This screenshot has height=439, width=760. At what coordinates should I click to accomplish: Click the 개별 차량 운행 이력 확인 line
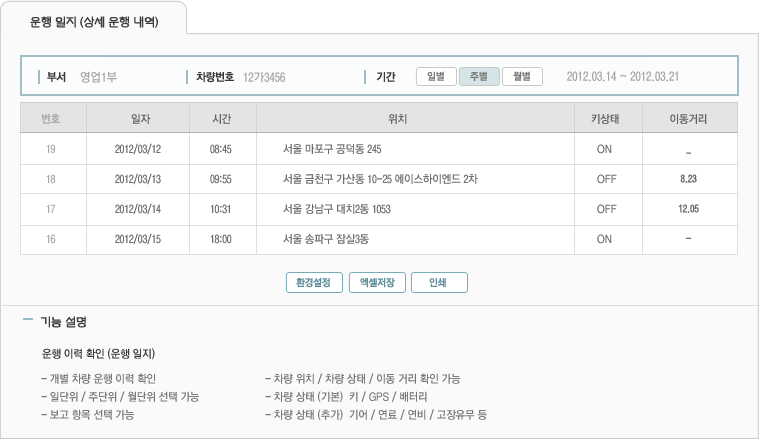pyautogui.click(x=98, y=378)
